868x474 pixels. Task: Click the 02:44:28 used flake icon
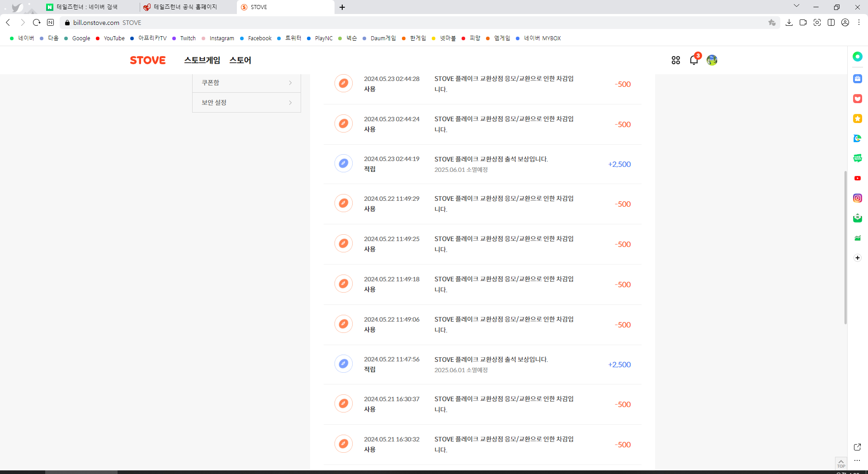tap(344, 83)
